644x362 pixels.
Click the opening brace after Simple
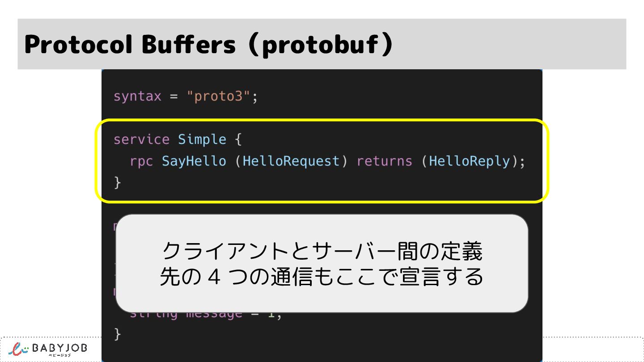point(238,139)
